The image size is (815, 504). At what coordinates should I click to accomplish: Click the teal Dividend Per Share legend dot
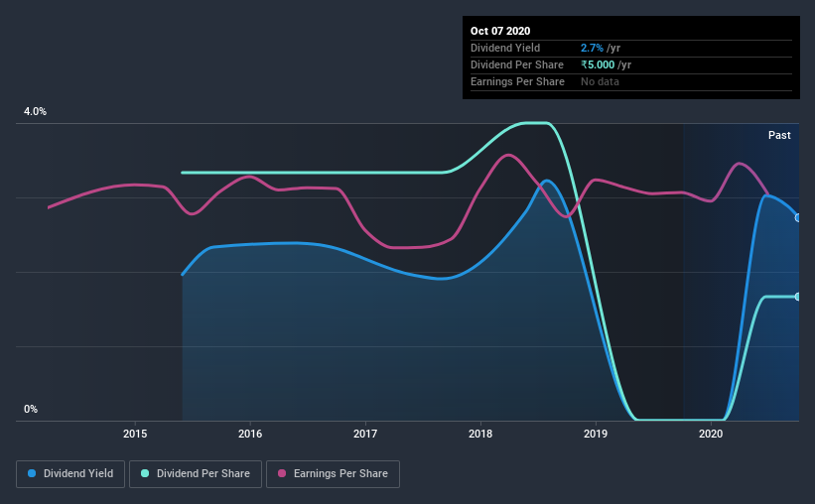click(x=145, y=473)
